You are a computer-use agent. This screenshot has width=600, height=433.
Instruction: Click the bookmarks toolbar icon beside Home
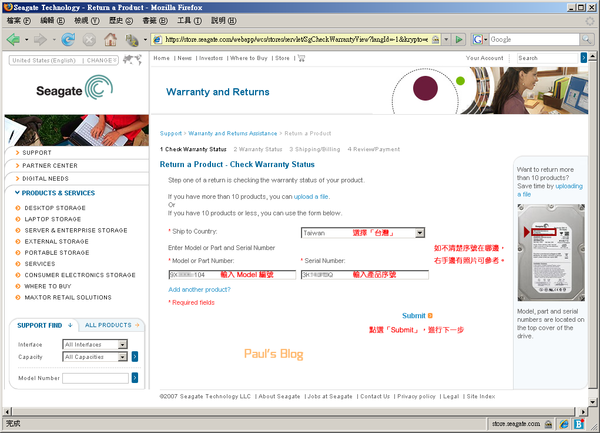[132, 40]
